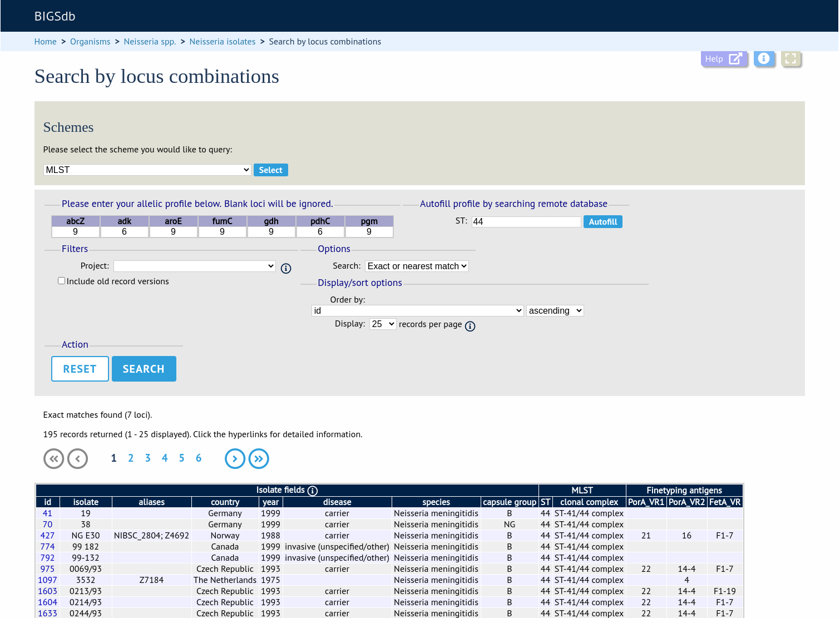The height and width of the screenshot is (618, 840).
Task: Click the SEARCH button
Action: point(144,369)
